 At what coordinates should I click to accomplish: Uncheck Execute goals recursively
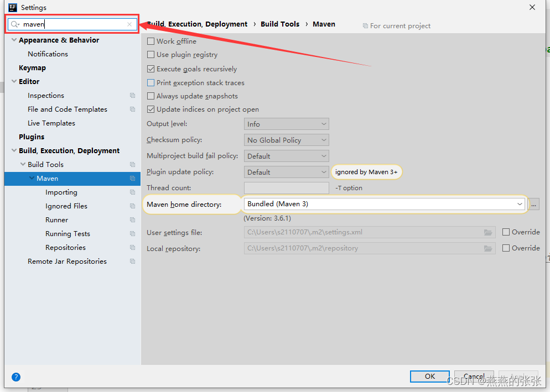point(151,69)
